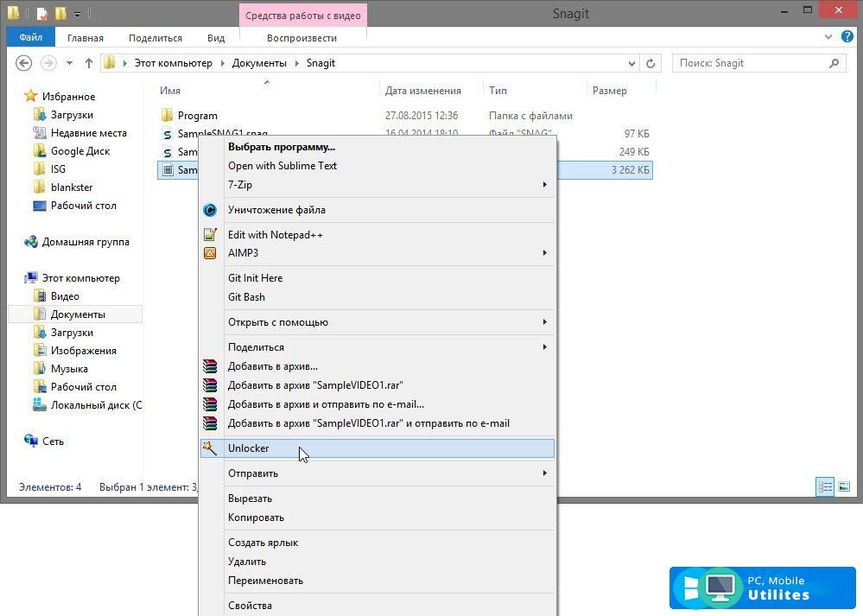The image size is (863, 616).
Task: Click WinRAR icon beside 'Добавить в архив...'
Action: coord(210,366)
